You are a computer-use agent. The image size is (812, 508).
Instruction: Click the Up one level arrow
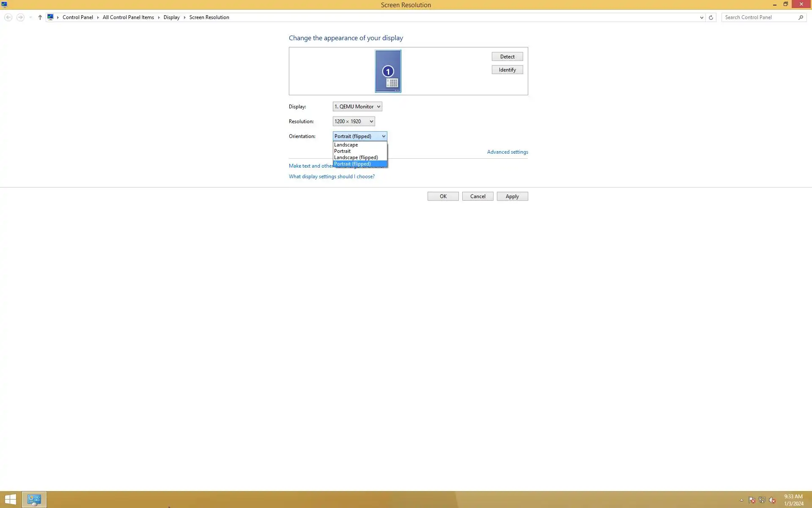point(40,17)
